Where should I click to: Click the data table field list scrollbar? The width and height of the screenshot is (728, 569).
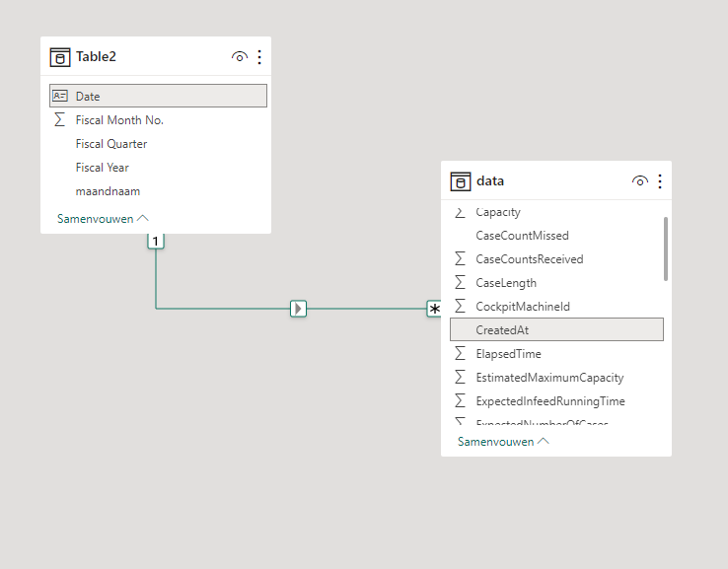(666, 249)
